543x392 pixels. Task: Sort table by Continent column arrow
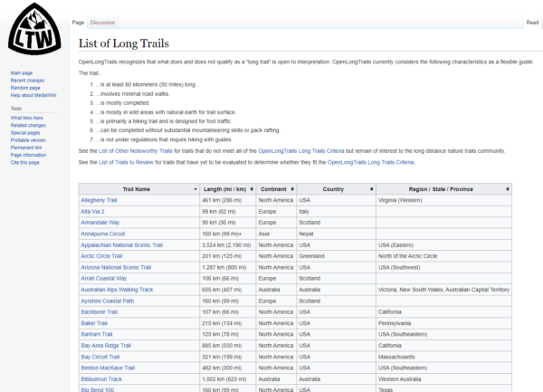click(x=292, y=188)
